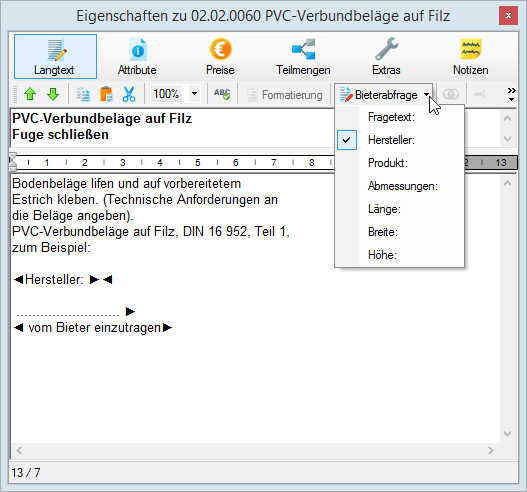Viewport: 527px width, 492px height.
Task: Click the '13 / 7' status bar entry
Action: click(26, 473)
